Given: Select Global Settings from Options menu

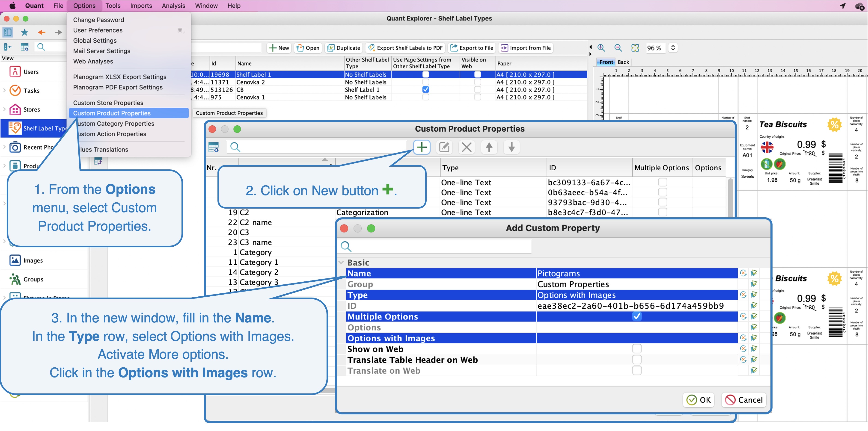Looking at the screenshot, I should (95, 40).
